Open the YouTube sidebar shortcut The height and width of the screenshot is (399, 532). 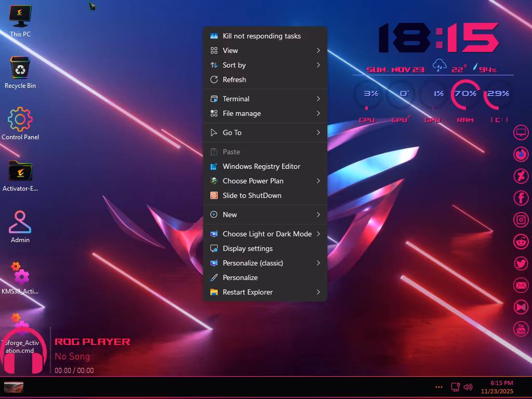521,329
